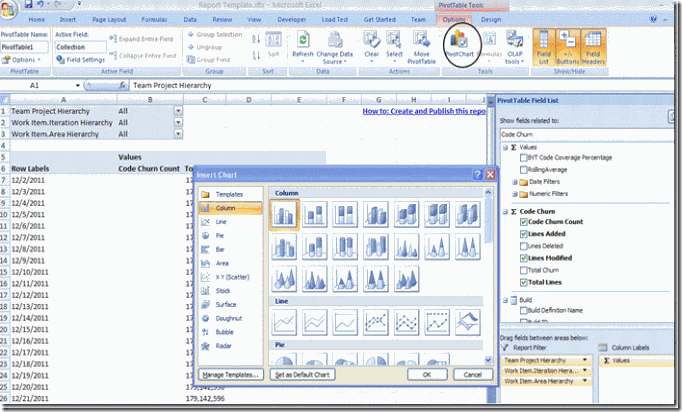Click Manage Templates button

(x=231, y=375)
